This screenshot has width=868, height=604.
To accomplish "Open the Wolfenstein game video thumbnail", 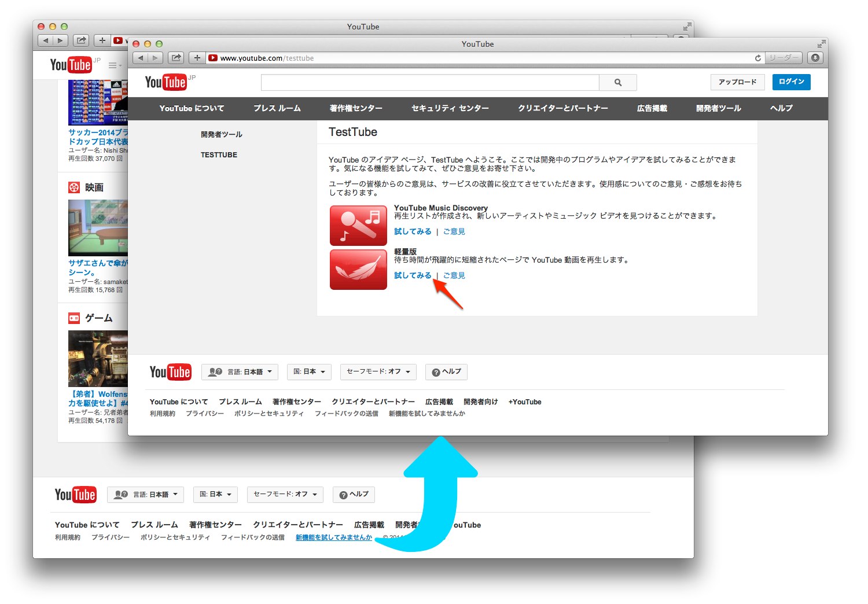I will pyautogui.click(x=98, y=359).
